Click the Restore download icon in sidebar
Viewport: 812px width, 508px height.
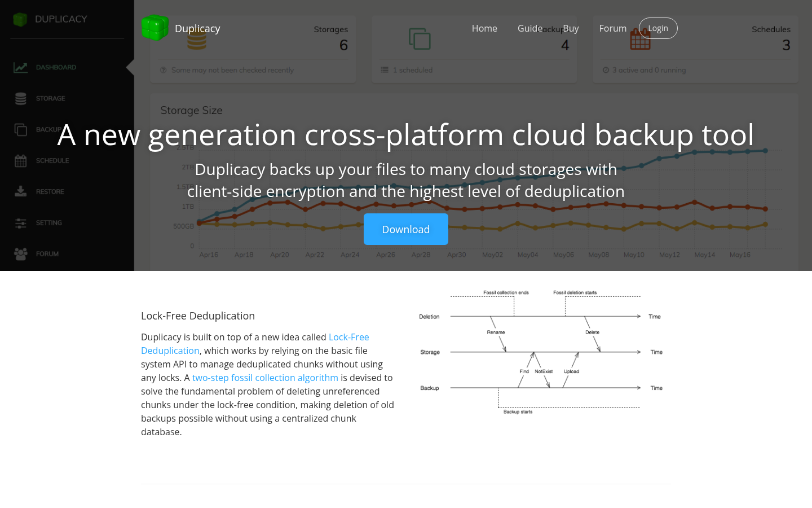(x=21, y=191)
